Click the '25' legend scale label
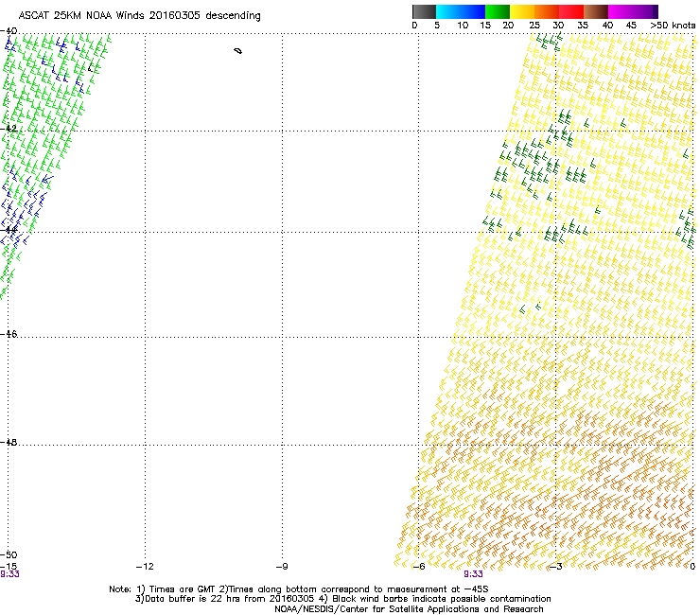Image resolution: width=700 pixels, height=615 pixels. [534, 26]
